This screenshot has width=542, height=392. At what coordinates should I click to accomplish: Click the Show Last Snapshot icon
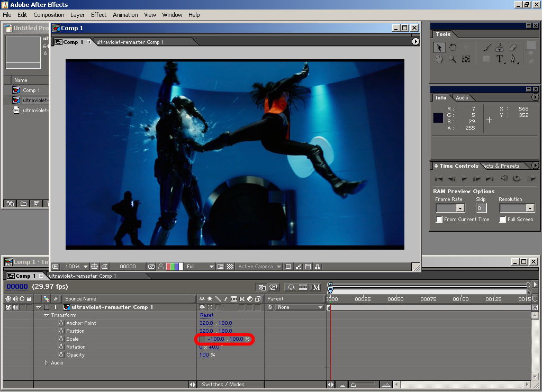pyautogui.click(x=161, y=267)
